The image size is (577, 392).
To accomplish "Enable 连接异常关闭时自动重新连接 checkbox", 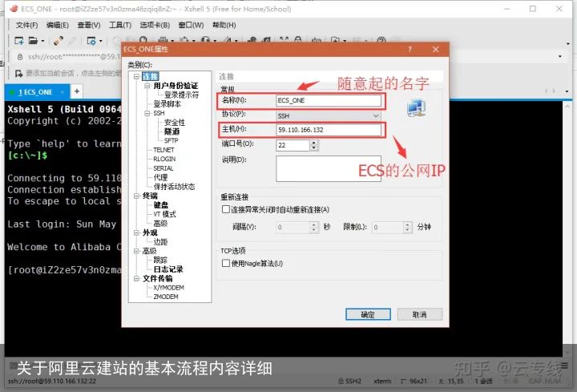I will tap(226, 209).
